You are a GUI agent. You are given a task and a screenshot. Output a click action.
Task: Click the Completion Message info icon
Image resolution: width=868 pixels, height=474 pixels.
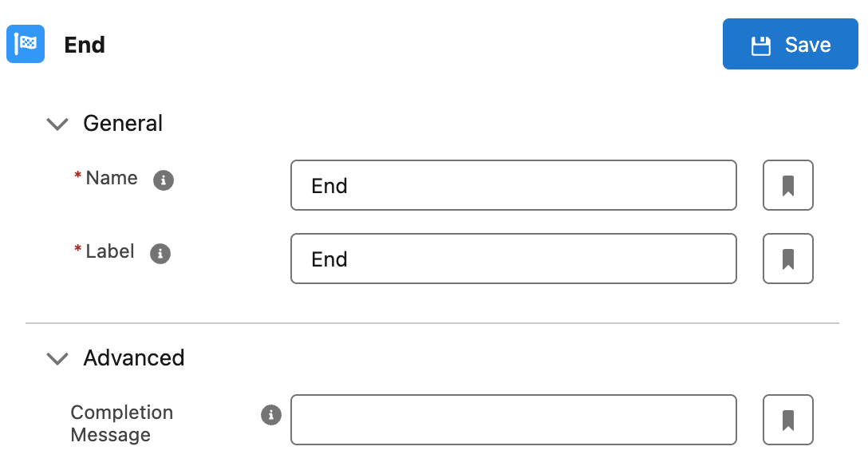coord(271,415)
